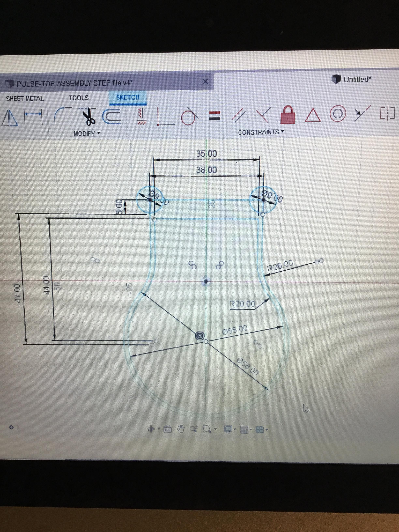
Task: Click the circular icon at the bottom-left corner
Action: click(11, 427)
